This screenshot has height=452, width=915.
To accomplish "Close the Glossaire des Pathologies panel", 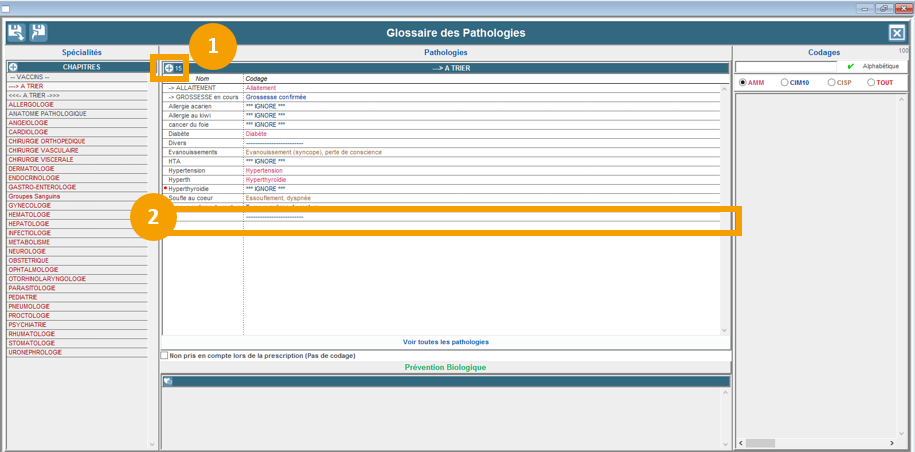I will (x=896, y=33).
